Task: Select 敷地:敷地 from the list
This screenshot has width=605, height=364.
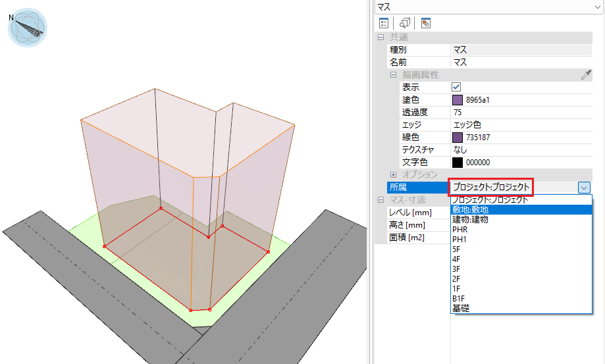Action: point(470,210)
